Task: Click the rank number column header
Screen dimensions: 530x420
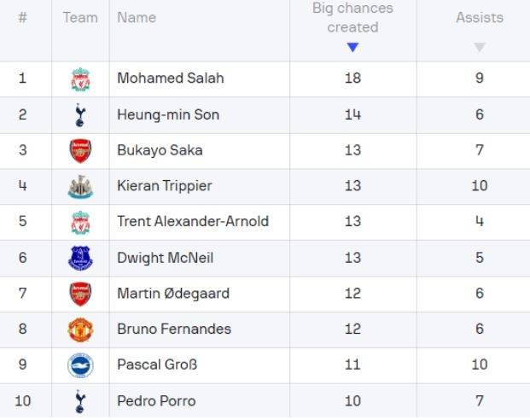Action: point(23,18)
